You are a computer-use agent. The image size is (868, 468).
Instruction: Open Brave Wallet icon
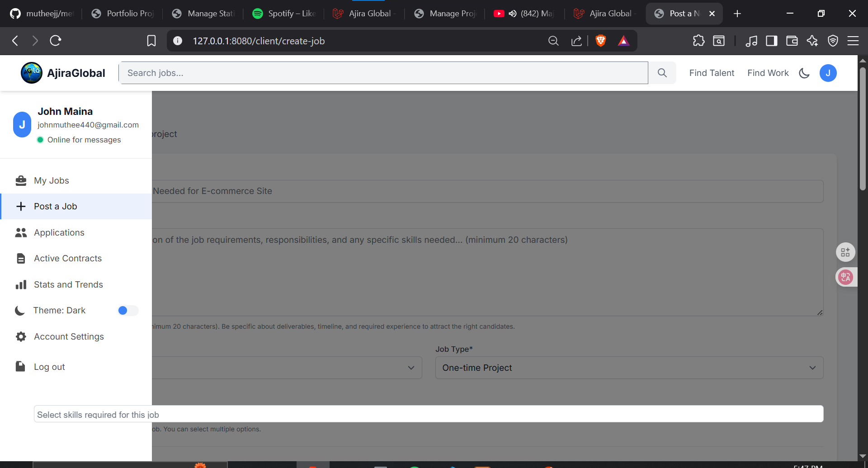click(792, 41)
